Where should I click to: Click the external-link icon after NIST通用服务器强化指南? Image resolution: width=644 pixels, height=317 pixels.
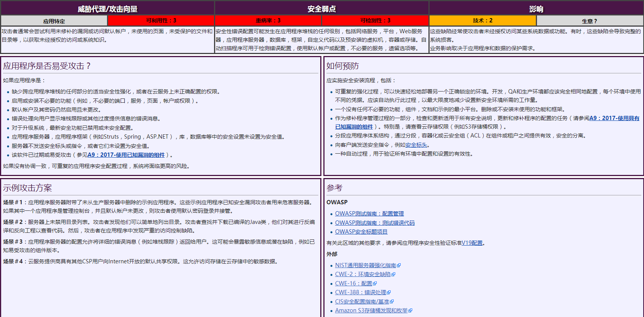click(399, 266)
